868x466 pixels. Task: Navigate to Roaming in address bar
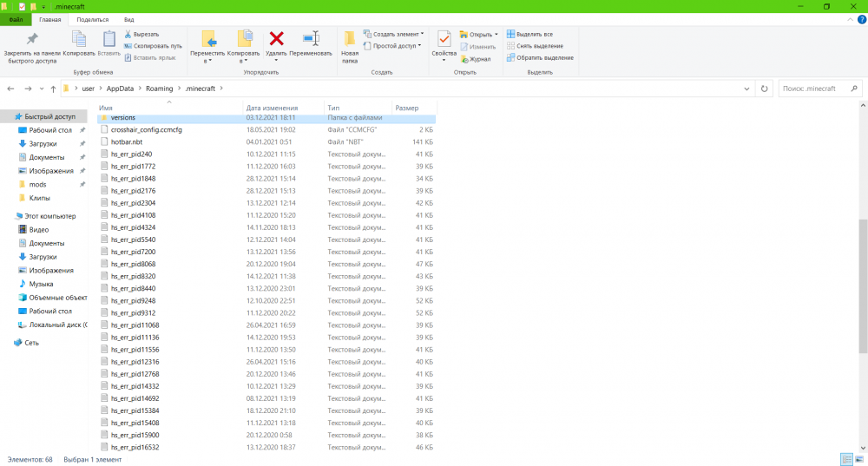[160, 89]
